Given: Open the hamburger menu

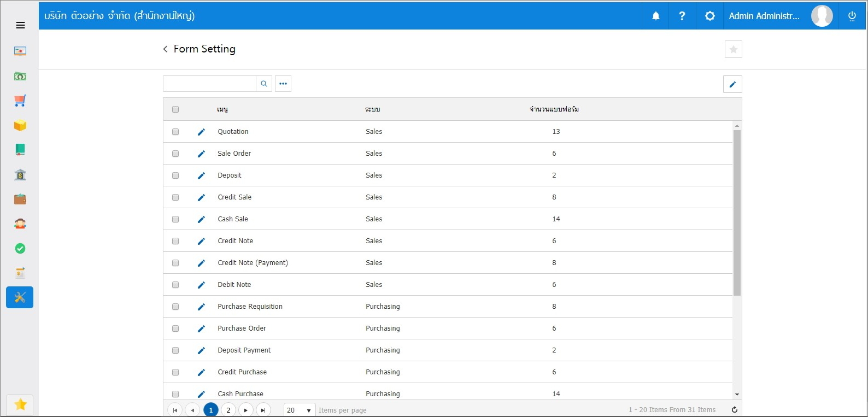Looking at the screenshot, I should pos(21,25).
